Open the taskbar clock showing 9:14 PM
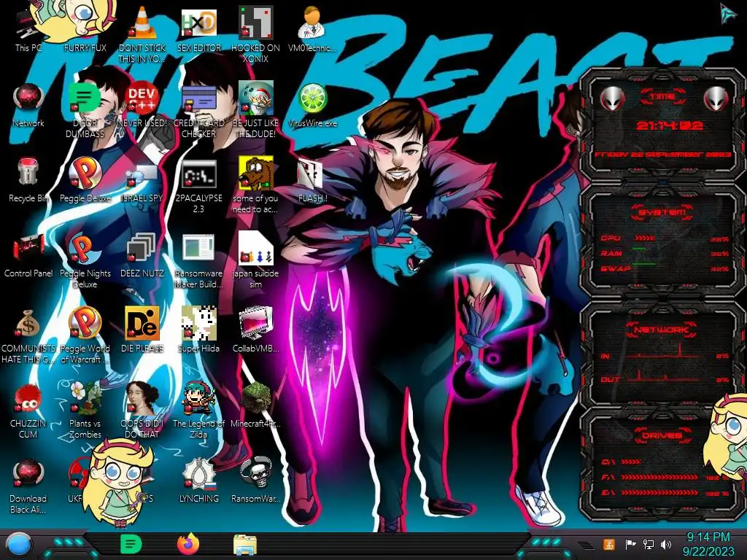This screenshot has height=560, width=747. 708,544
